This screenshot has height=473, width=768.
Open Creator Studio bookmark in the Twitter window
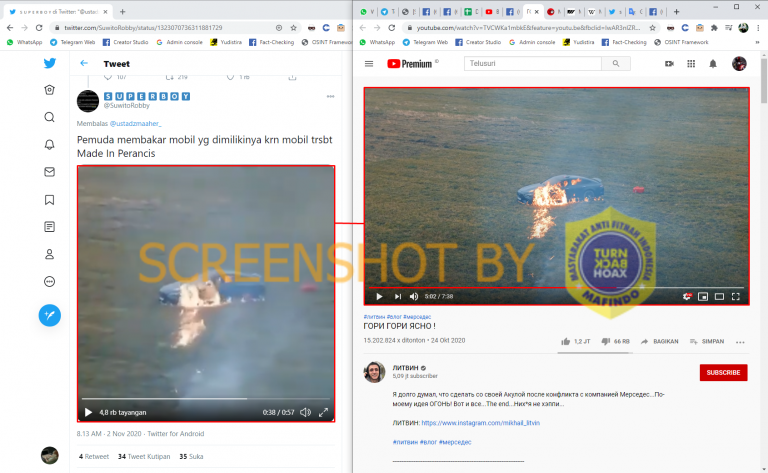pyautogui.click(x=125, y=42)
